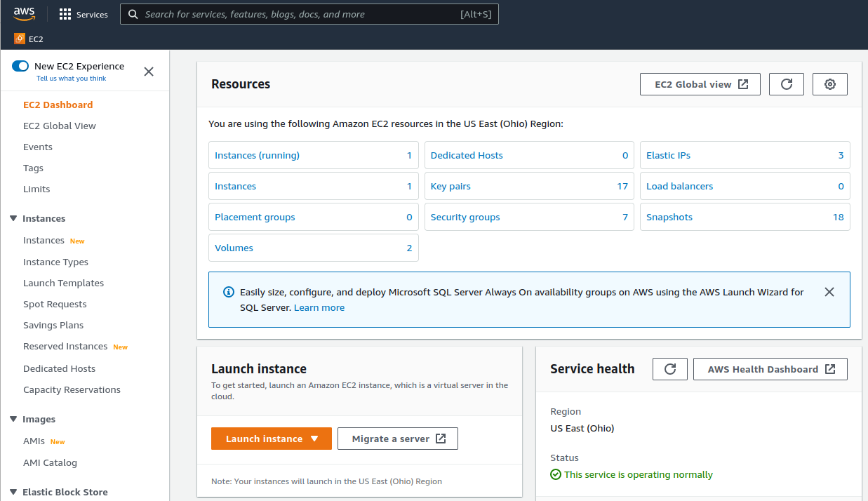
Task: Refresh the Service health panel
Action: click(x=670, y=369)
